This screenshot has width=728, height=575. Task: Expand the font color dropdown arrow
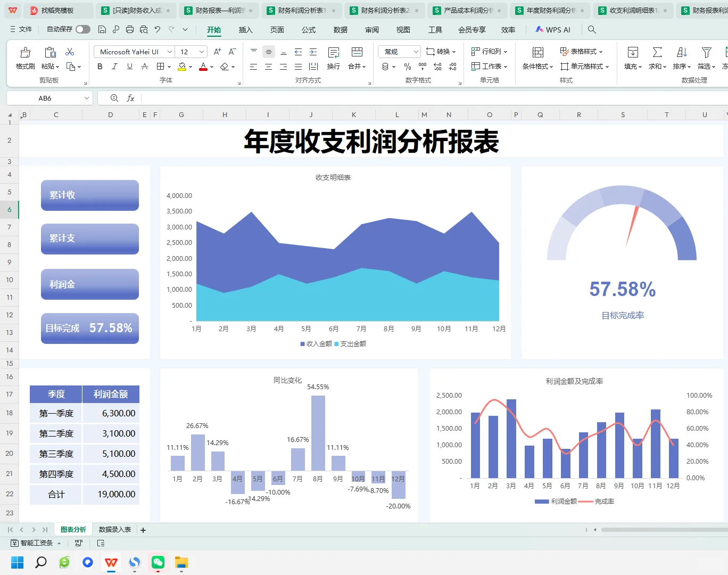pyautogui.click(x=212, y=67)
